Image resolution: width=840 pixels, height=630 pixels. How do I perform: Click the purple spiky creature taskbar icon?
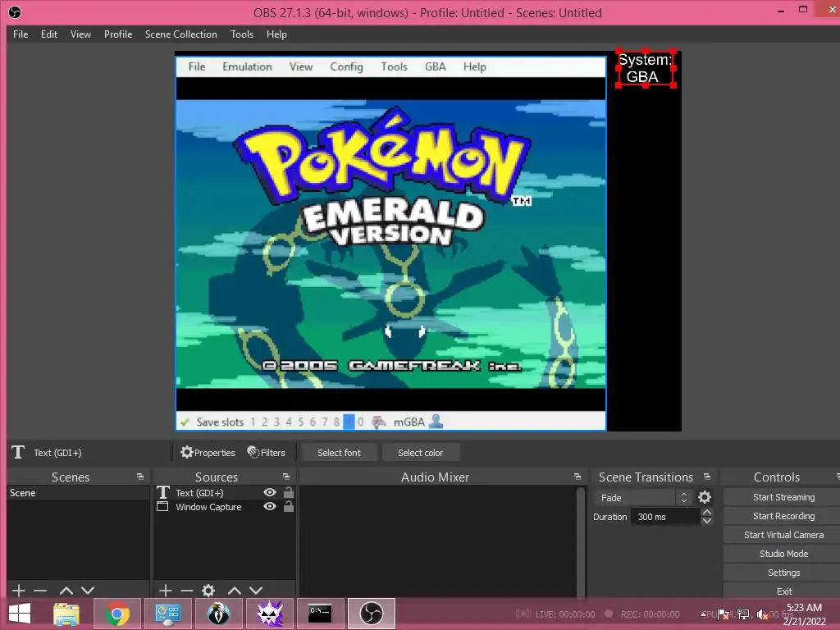click(x=270, y=614)
